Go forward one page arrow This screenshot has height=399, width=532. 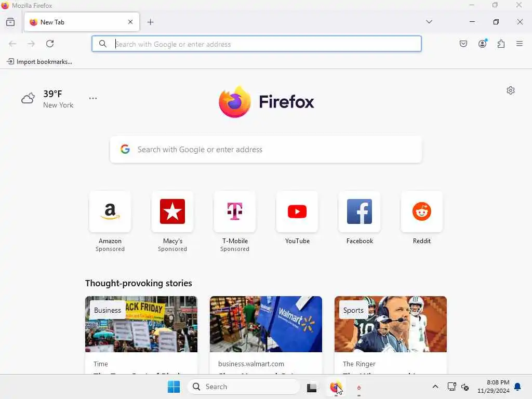pos(31,44)
